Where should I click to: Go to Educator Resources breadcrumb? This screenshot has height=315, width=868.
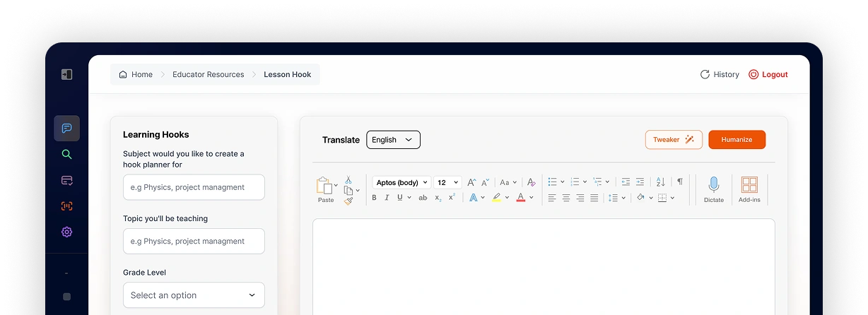[x=209, y=74]
